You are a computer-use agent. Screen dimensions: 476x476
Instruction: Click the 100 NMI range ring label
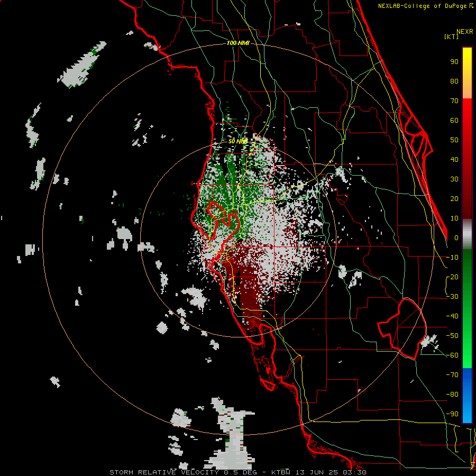click(x=237, y=43)
